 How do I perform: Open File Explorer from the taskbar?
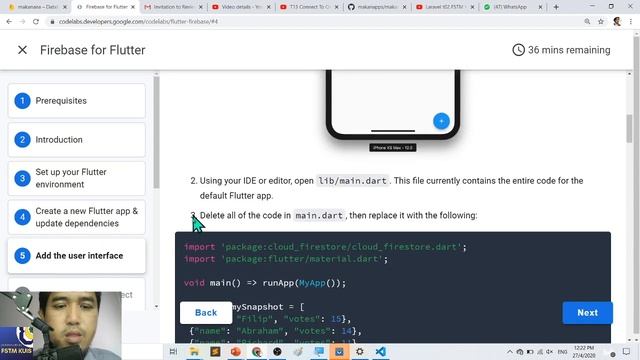(x=194, y=351)
